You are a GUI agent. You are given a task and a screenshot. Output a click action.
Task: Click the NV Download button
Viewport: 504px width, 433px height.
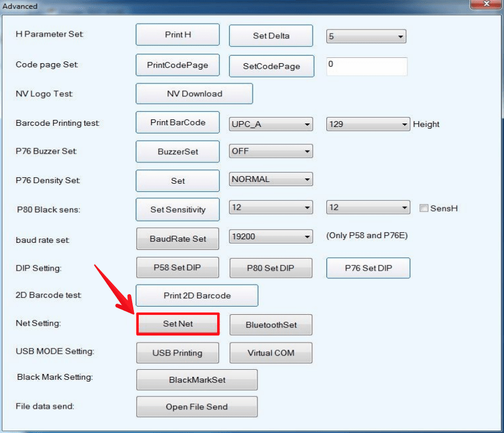[x=195, y=93]
